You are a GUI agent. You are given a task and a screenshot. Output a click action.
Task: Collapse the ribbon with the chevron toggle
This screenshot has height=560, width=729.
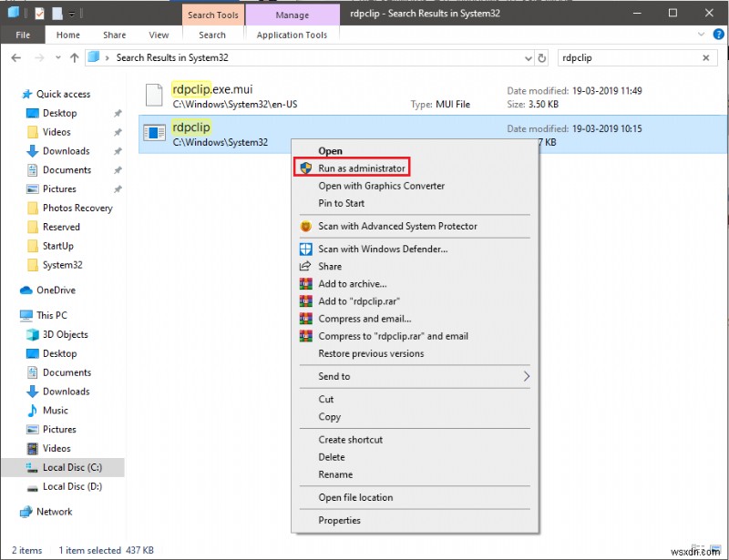click(x=701, y=35)
